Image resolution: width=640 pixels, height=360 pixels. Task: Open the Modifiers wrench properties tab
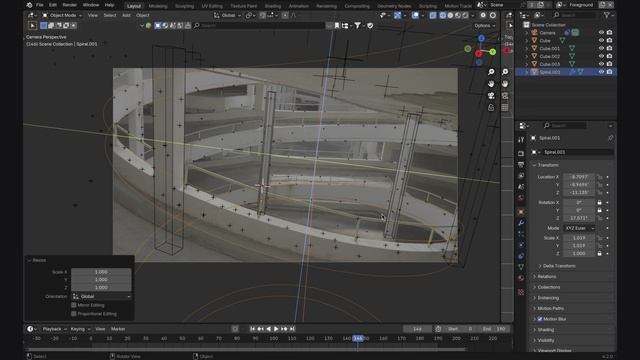pos(521,223)
